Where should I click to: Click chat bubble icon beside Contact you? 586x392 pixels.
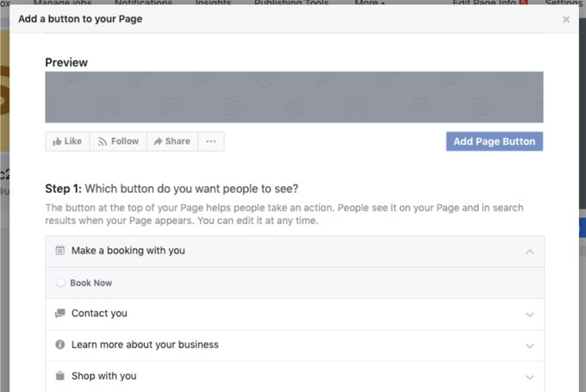point(60,314)
